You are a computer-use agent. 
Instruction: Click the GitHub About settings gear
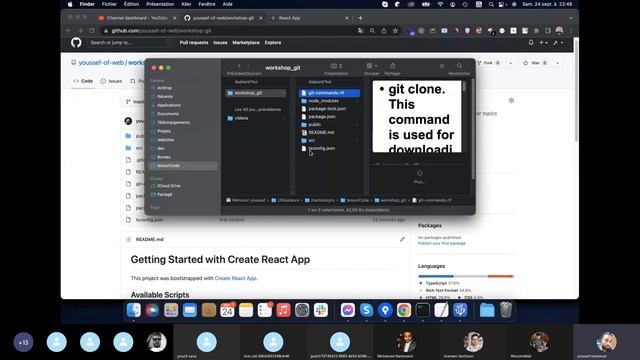(511, 100)
